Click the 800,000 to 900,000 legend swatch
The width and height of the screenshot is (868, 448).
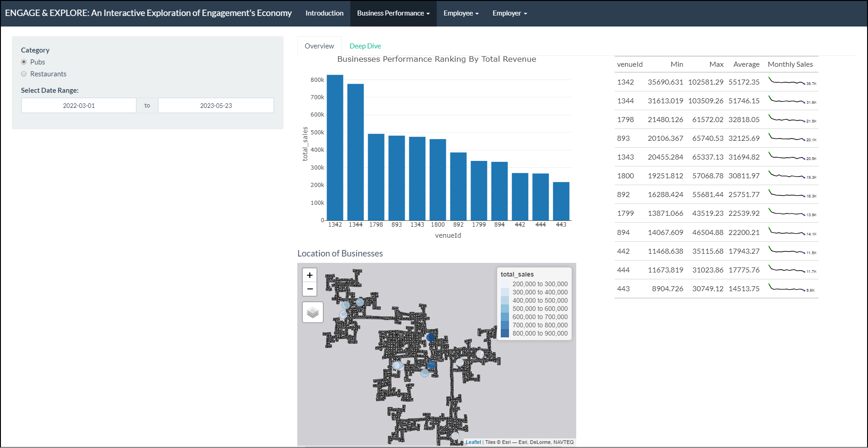[505, 334]
